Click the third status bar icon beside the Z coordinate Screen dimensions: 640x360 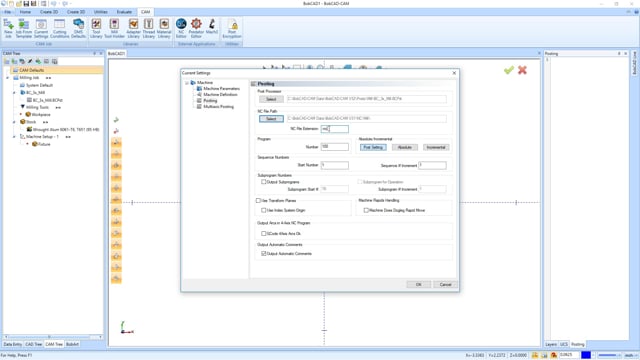(554, 355)
